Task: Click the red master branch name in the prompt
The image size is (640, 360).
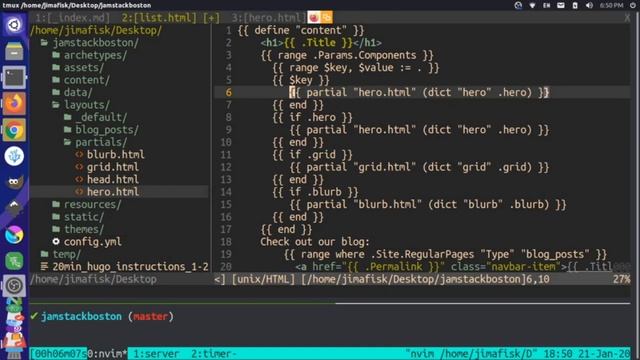Action: [151, 316]
